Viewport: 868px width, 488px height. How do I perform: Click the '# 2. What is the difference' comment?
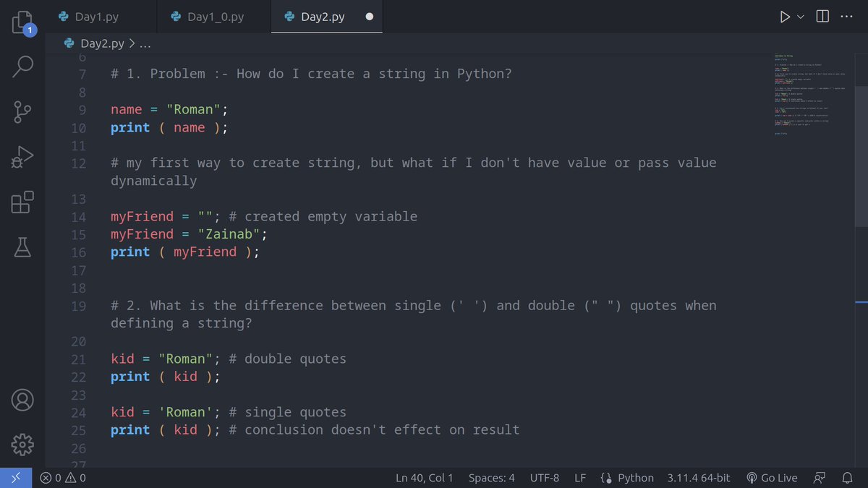coord(414,314)
